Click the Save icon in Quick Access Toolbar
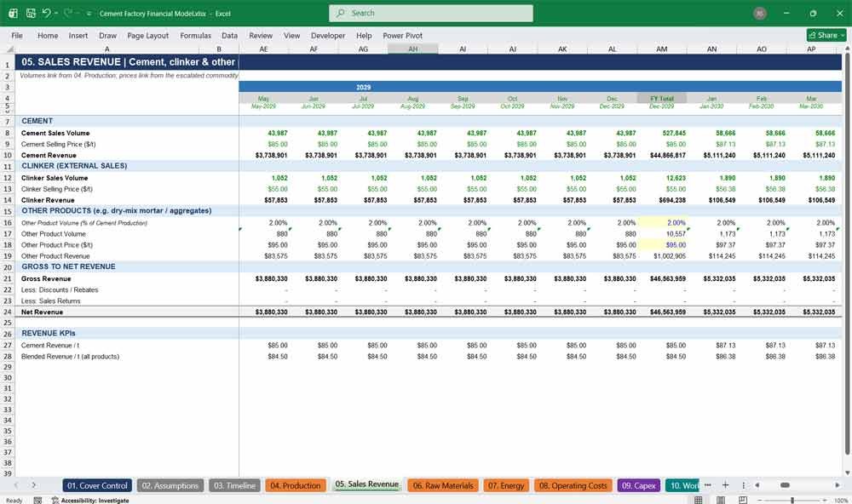This screenshot has height=504, width=852. click(x=31, y=13)
